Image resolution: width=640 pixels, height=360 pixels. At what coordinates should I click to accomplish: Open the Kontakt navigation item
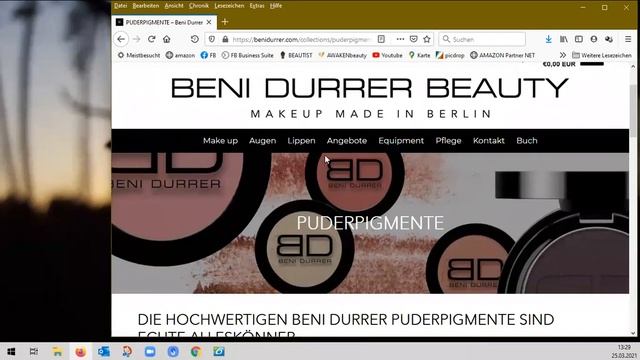[x=489, y=141]
